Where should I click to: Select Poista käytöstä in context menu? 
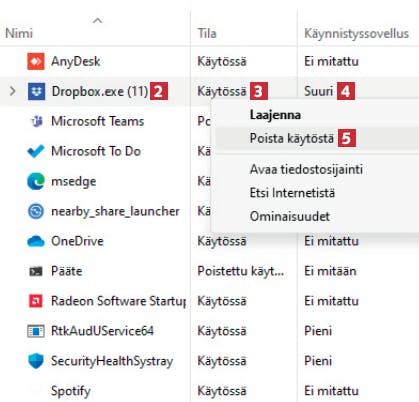(x=292, y=138)
